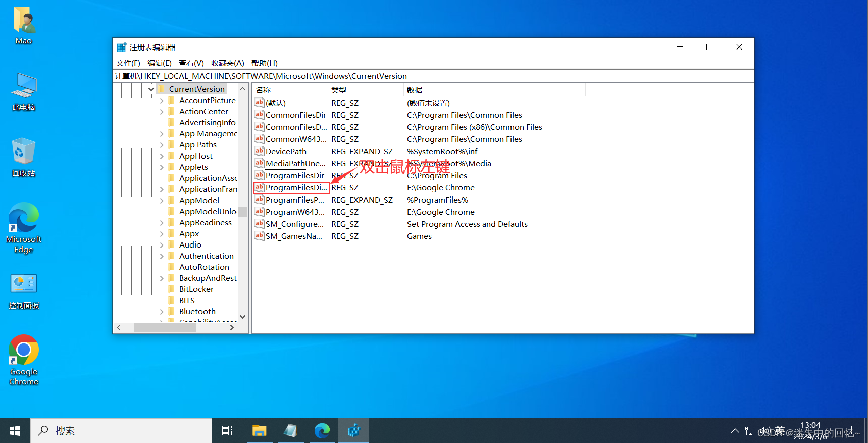
Task: Click the tree's vertical scrollbar thumb
Action: [x=243, y=211]
